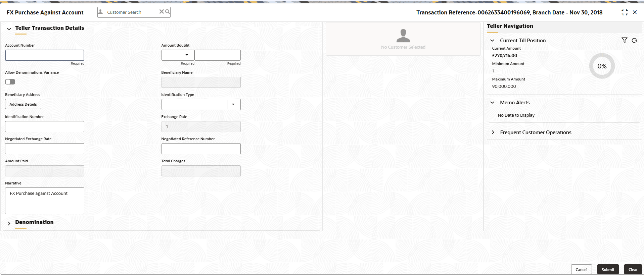
Task: Click the customer search magnifier icon
Action: 168,12
